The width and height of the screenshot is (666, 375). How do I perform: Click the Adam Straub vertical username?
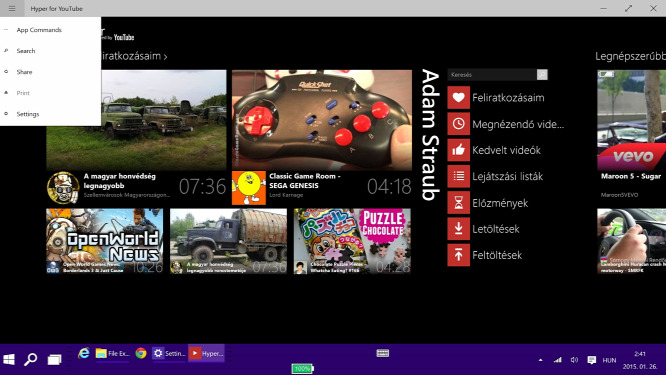[430, 135]
